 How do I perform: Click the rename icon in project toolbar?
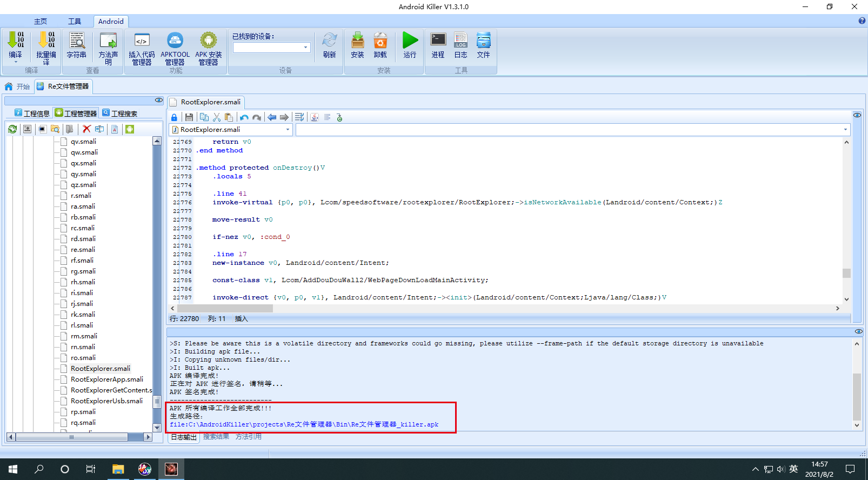point(99,129)
